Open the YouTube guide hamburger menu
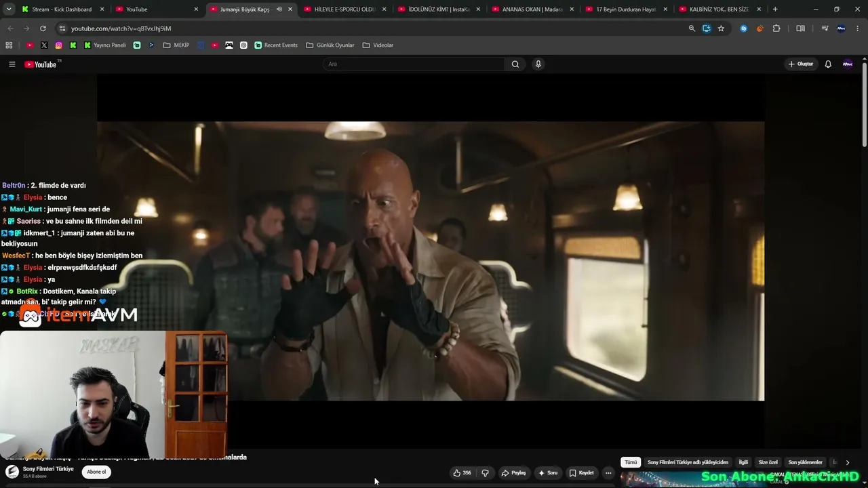This screenshot has height=488, width=868. [12, 64]
